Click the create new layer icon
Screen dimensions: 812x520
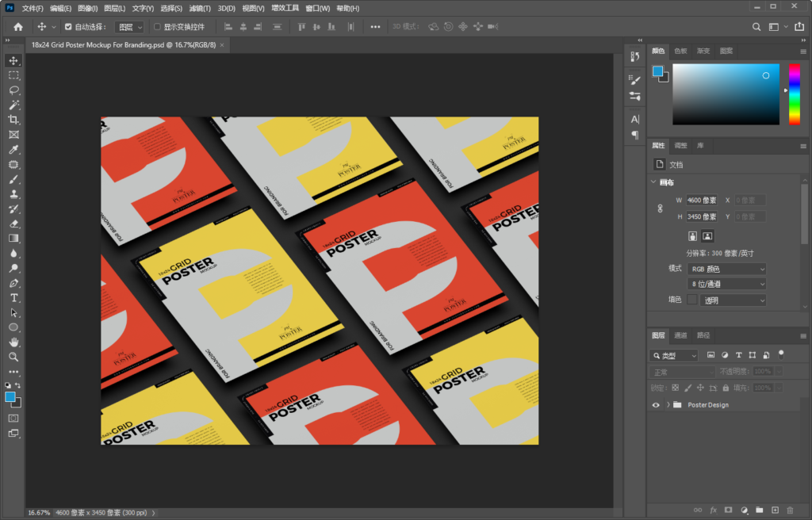pyautogui.click(x=775, y=510)
